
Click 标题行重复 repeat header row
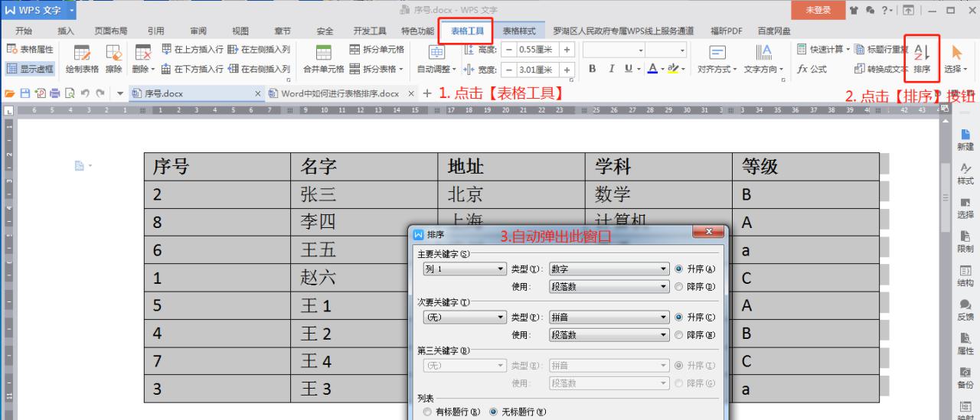point(881,50)
